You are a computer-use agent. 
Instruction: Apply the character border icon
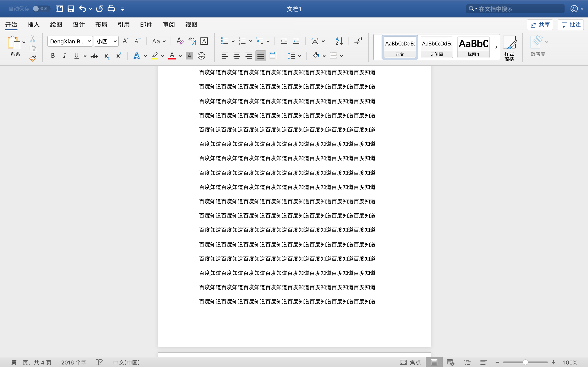(x=204, y=41)
